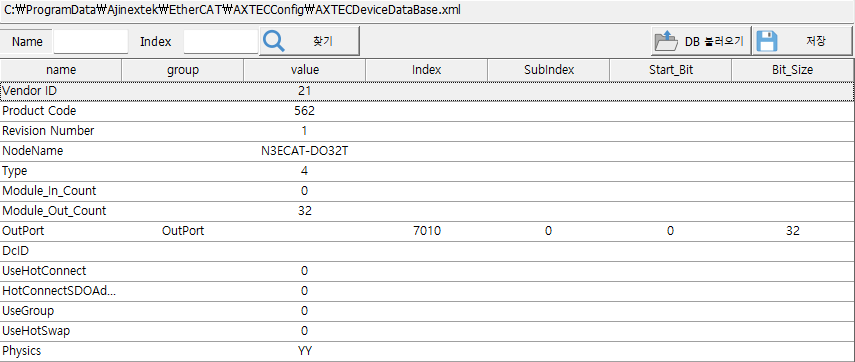Click the 저장 save button
Viewport: 855px width, 362px height.
pos(802,41)
